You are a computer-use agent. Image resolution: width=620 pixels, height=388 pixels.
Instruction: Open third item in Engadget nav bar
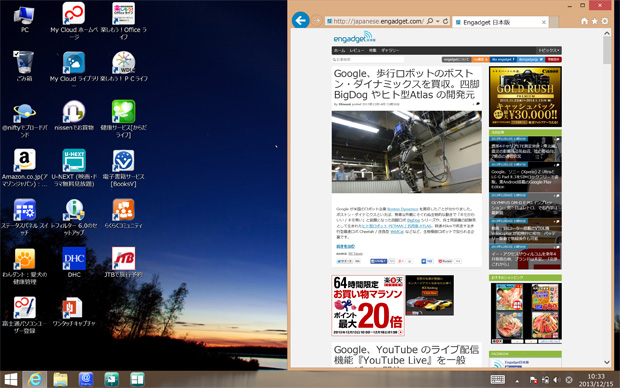coord(372,51)
